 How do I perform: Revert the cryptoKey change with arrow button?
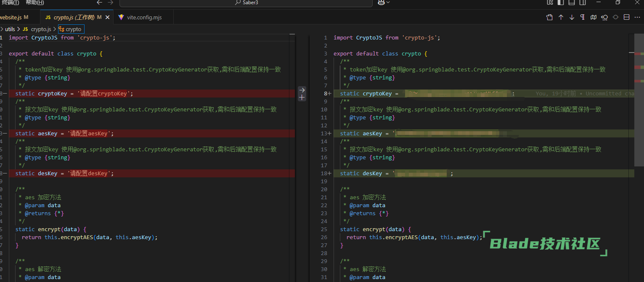click(x=302, y=90)
